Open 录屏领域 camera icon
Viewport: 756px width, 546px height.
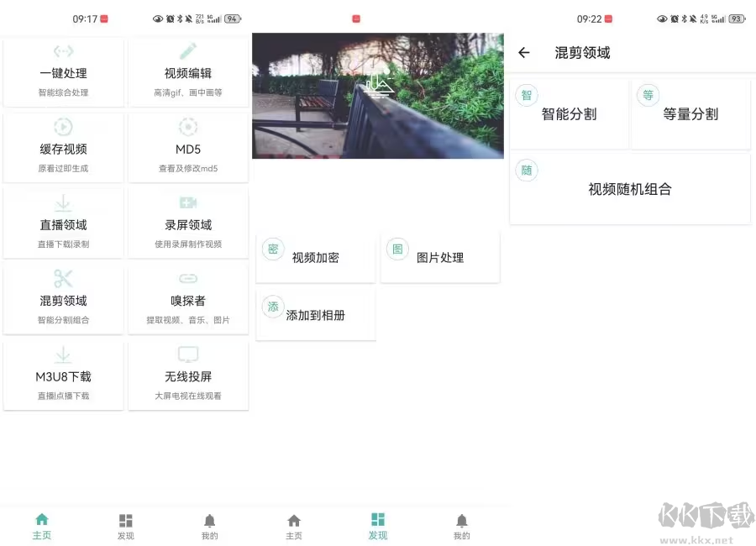(188, 203)
